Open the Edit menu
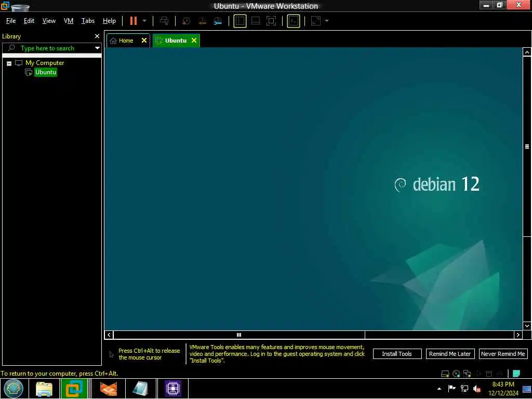The width and height of the screenshot is (532, 399). click(29, 21)
